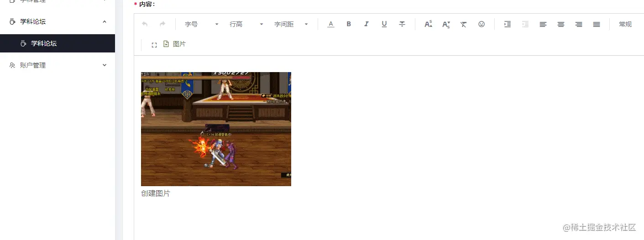Open the 字间距 letter spacing dropdown
Image resolution: width=644 pixels, height=240 pixels.
(291, 24)
